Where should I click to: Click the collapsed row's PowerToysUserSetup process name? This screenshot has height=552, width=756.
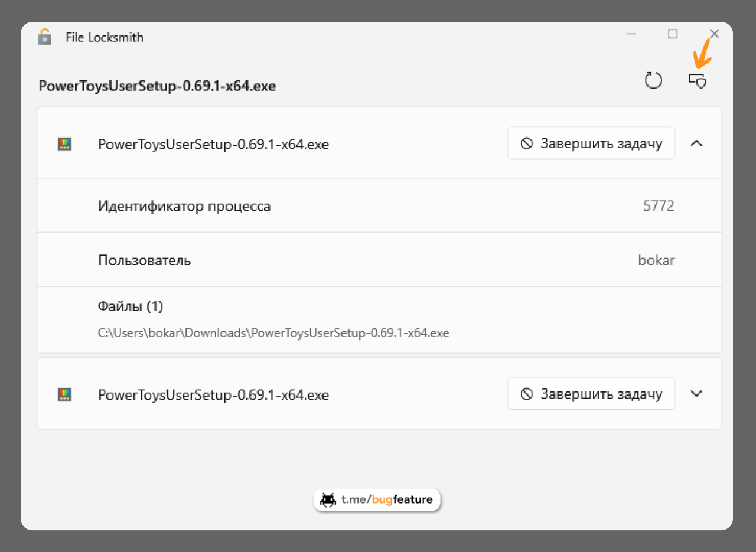coord(213,394)
